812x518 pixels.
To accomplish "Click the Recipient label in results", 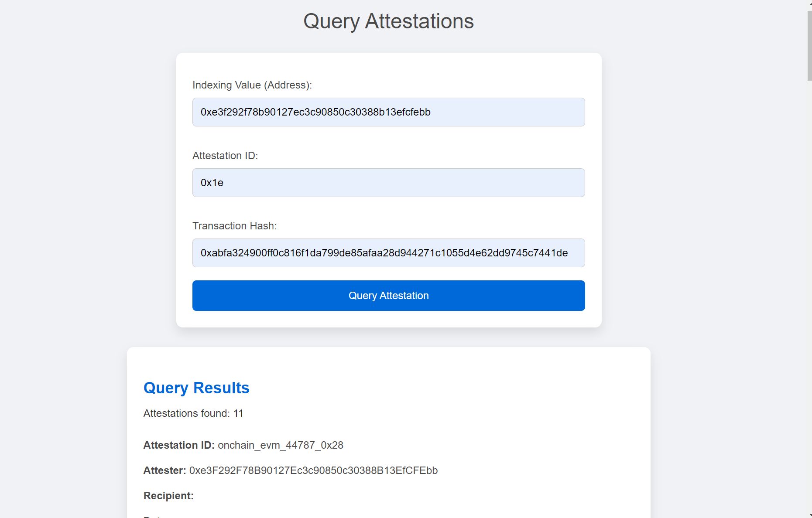I will point(168,496).
